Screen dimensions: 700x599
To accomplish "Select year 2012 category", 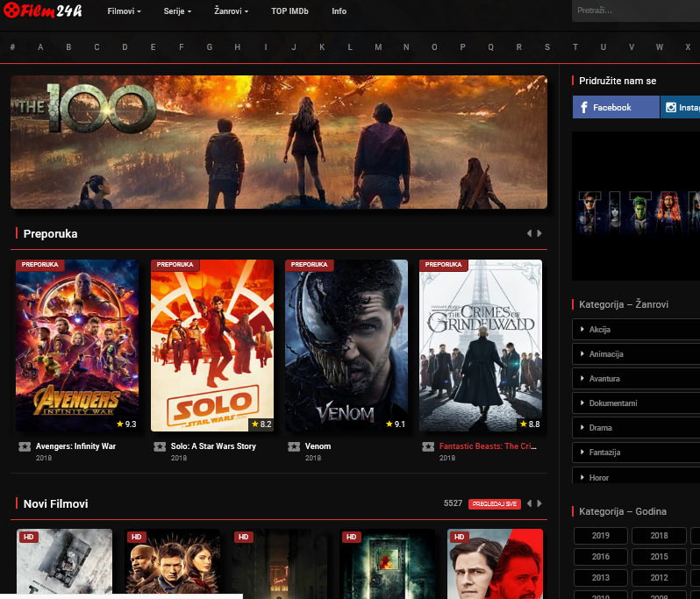I will point(659,578).
